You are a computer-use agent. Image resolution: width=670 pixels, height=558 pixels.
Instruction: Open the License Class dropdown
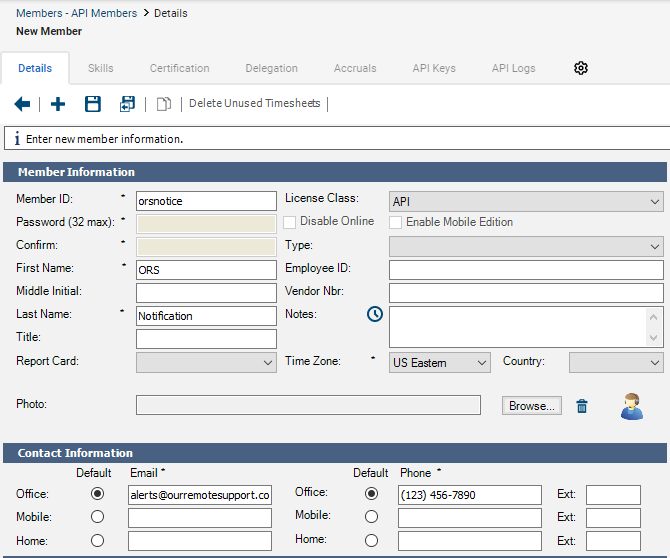click(526, 201)
